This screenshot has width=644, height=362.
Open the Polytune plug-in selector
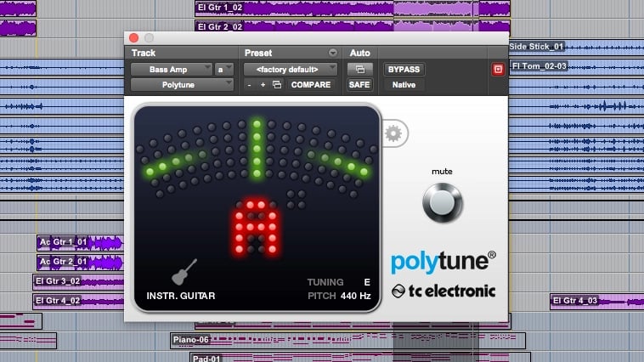(182, 85)
